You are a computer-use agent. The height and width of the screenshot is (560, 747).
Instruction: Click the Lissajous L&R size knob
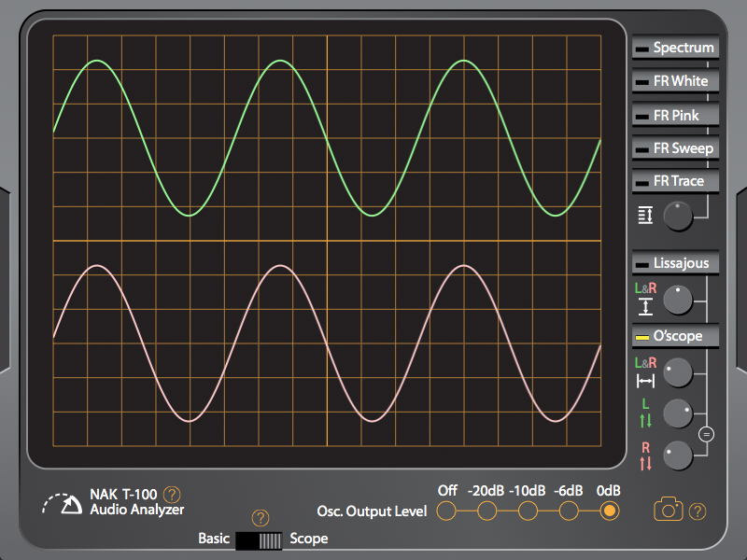678,300
